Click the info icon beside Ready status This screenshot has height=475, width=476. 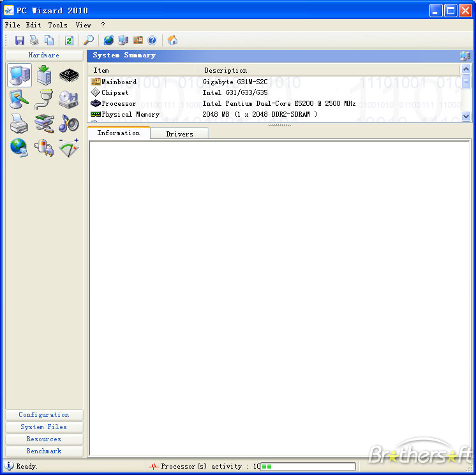pos(9,465)
